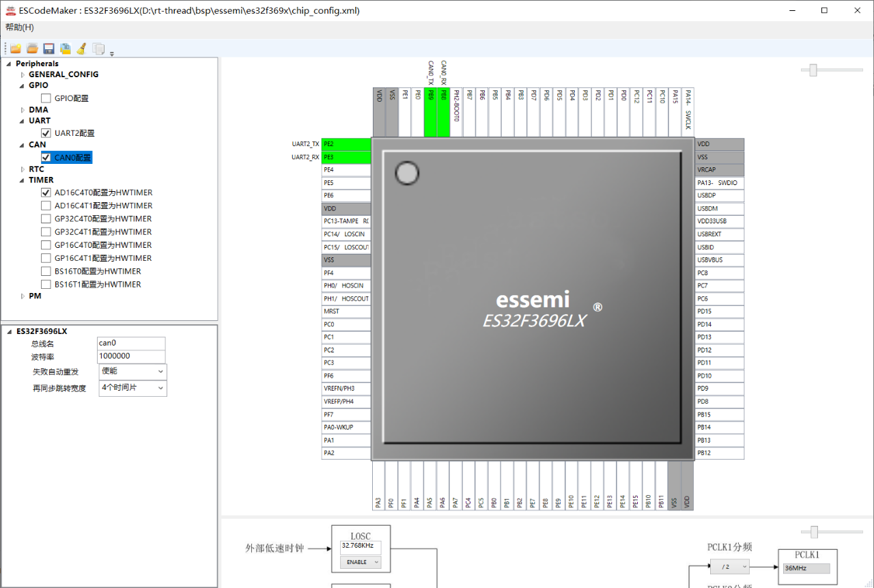Open the 帮助(H) menu
Viewport: 874px width, 588px height.
(x=20, y=27)
